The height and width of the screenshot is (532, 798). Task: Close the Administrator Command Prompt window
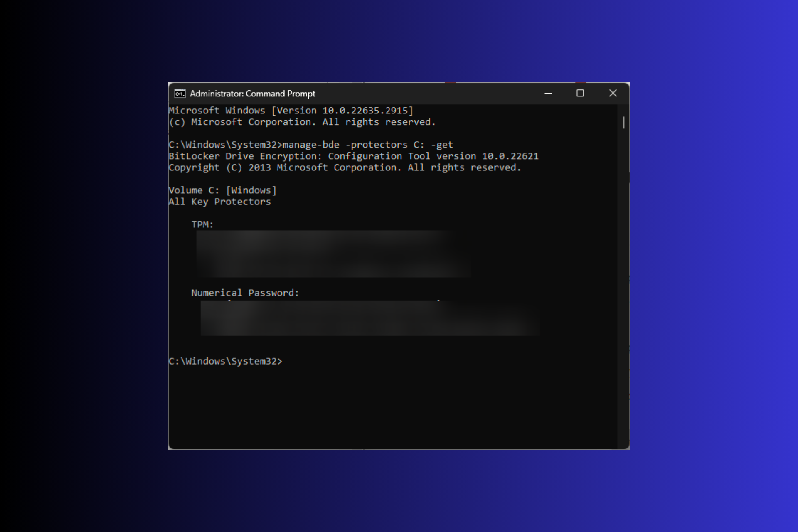coord(613,94)
